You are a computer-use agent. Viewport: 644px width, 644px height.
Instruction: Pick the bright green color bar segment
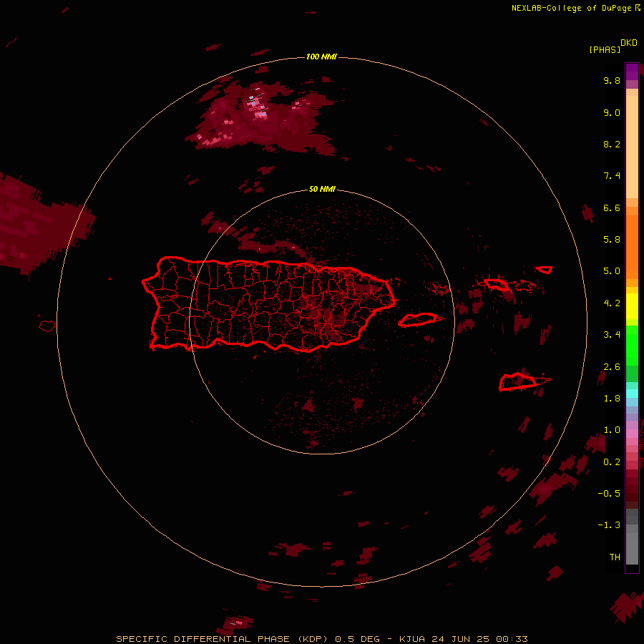[x=632, y=345]
